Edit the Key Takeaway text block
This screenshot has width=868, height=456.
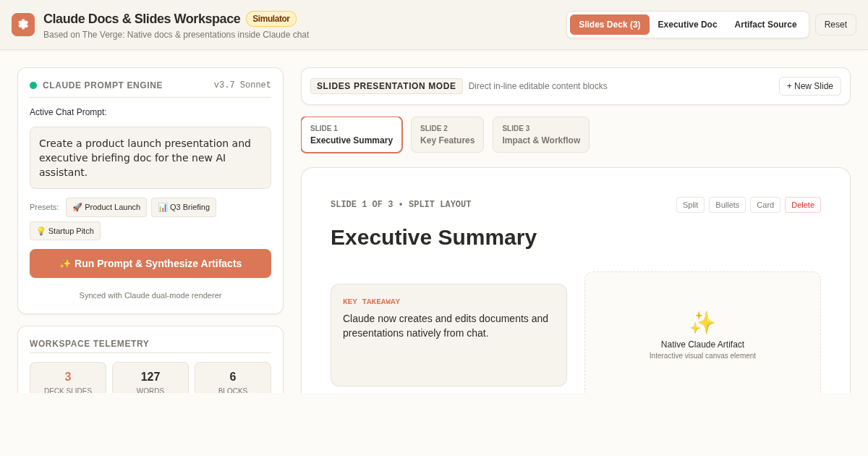[448, 335]
